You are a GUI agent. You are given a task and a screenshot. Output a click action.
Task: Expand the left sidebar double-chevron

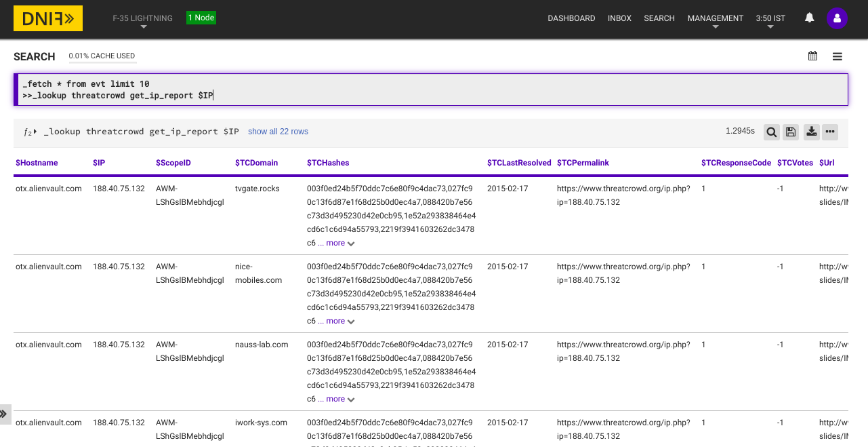[4, 414]
